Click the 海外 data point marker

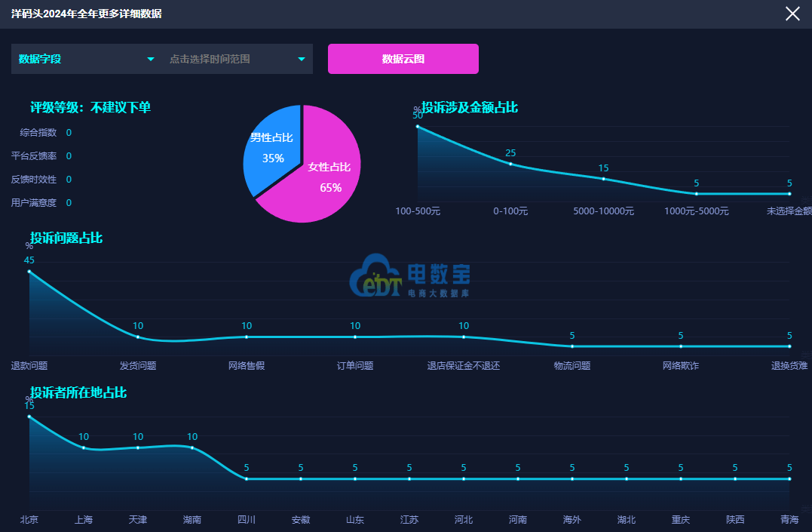tap(572, 478)
